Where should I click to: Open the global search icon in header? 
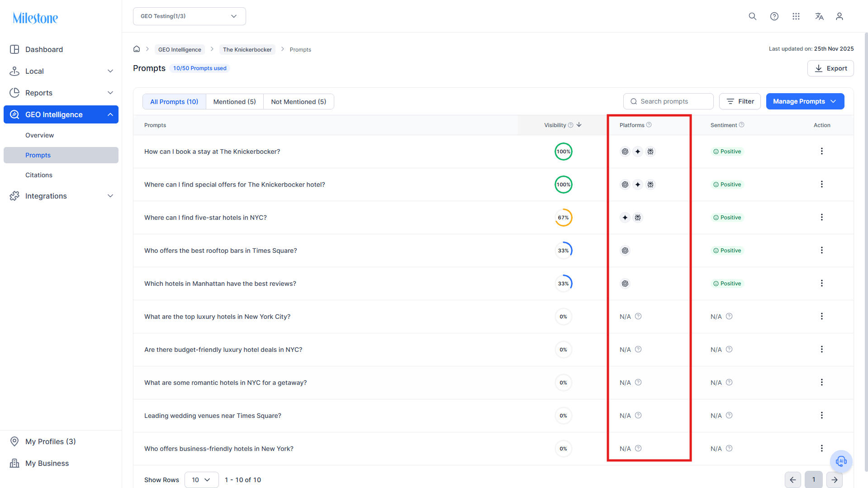(753, 16)
